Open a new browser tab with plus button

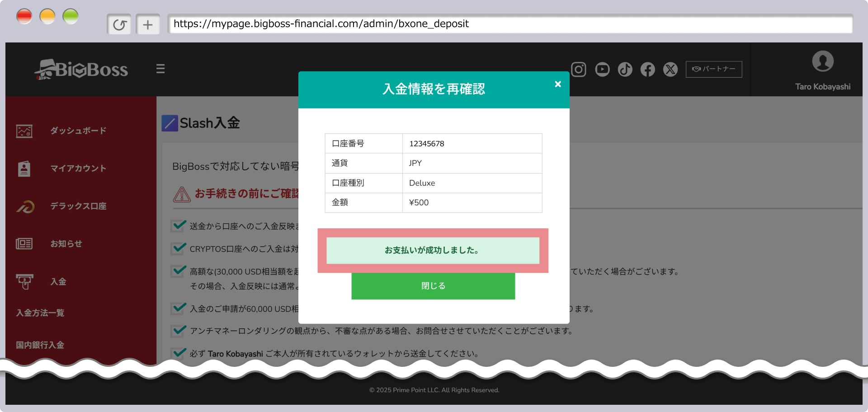(148, 24)
